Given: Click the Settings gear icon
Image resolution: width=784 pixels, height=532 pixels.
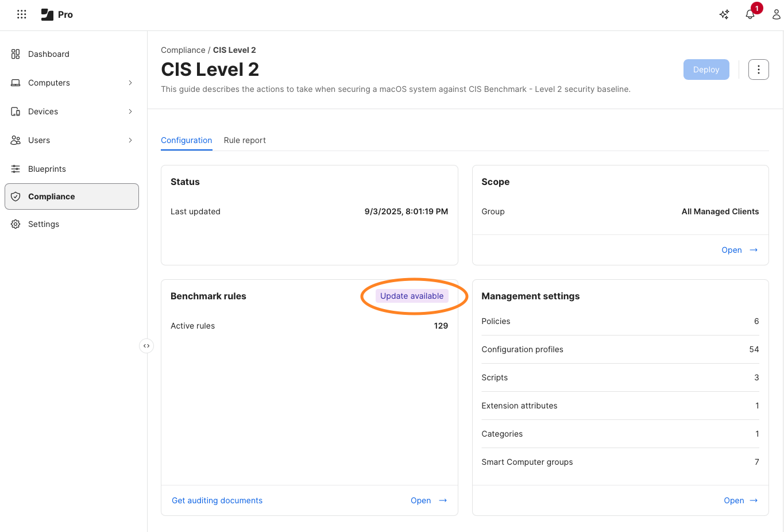Looking at the screenshot, I should click(16, 224).
